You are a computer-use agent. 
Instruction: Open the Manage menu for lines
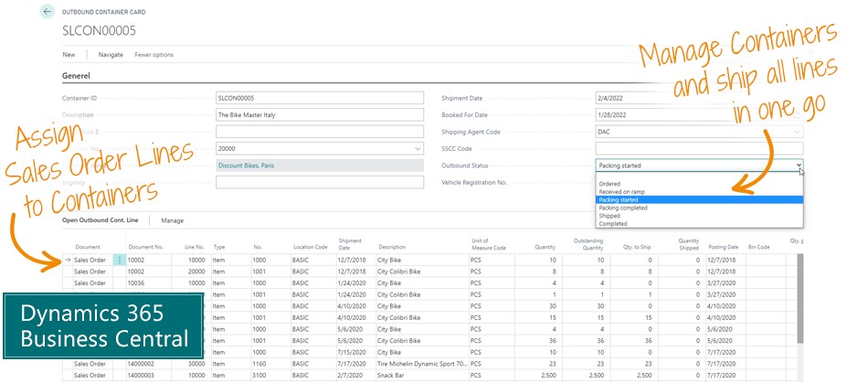173,220
